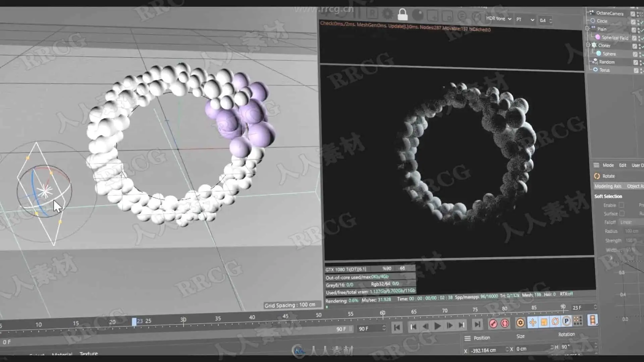Toggle position keyframing with the move arrows icon
The height and width of the screenshot is (362, 644).
(533, 322)
